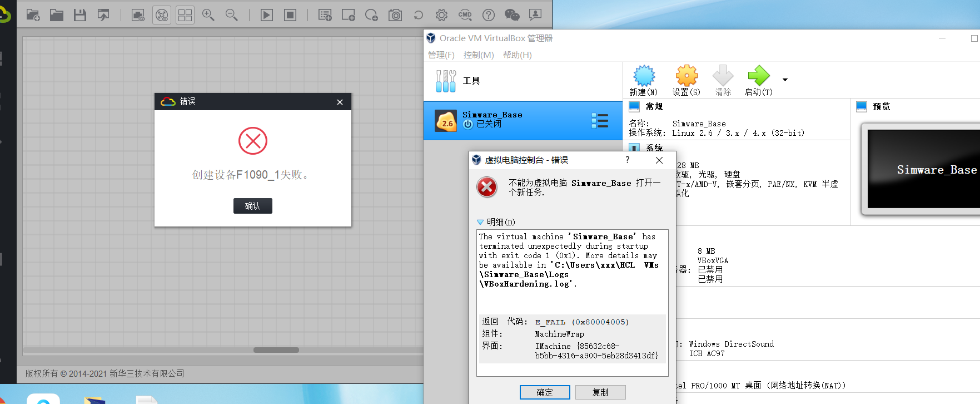Select the 工具 tools entry in VirtualBox
The image size is (980, 404).
click(523, 81)
